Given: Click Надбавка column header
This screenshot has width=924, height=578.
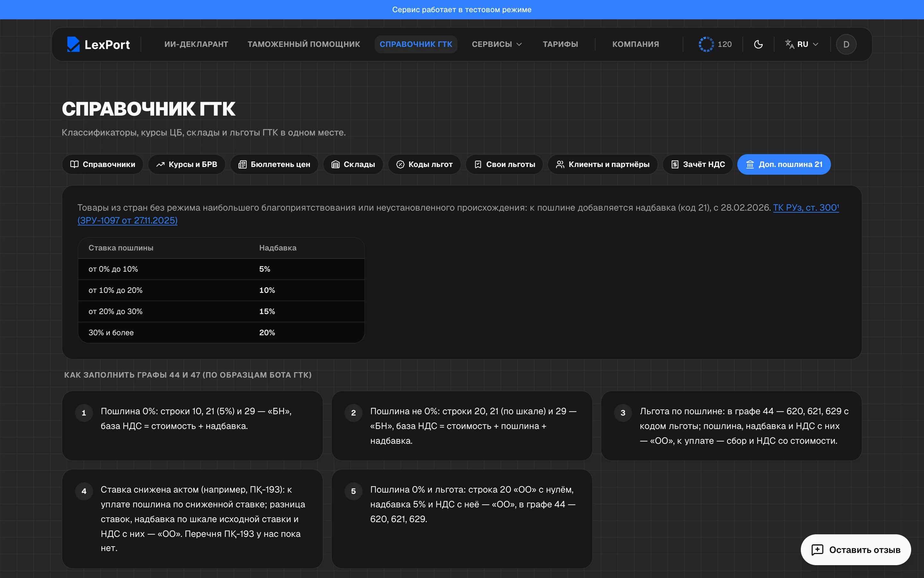Looking at the screenshot, I should click(278, 248).
